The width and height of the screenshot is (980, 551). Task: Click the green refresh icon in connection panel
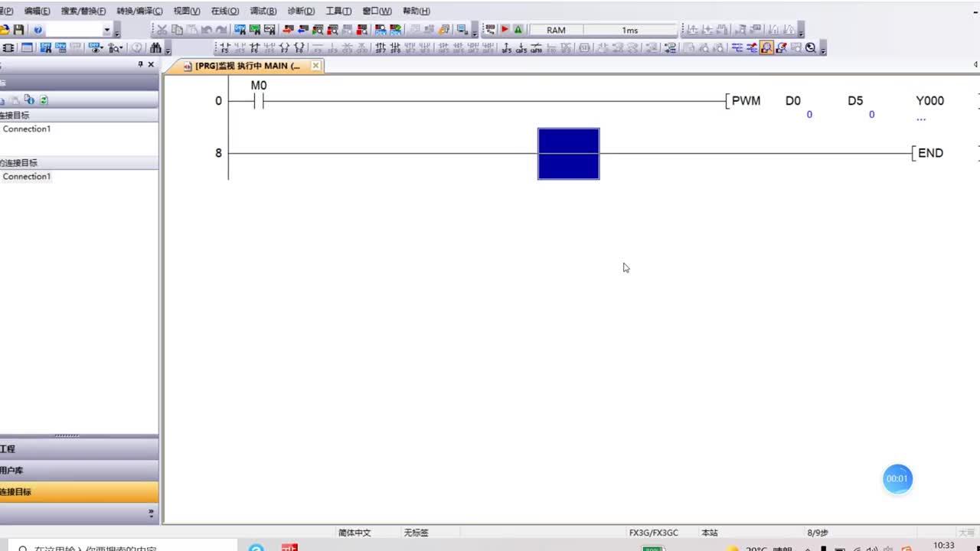[44, 99]
